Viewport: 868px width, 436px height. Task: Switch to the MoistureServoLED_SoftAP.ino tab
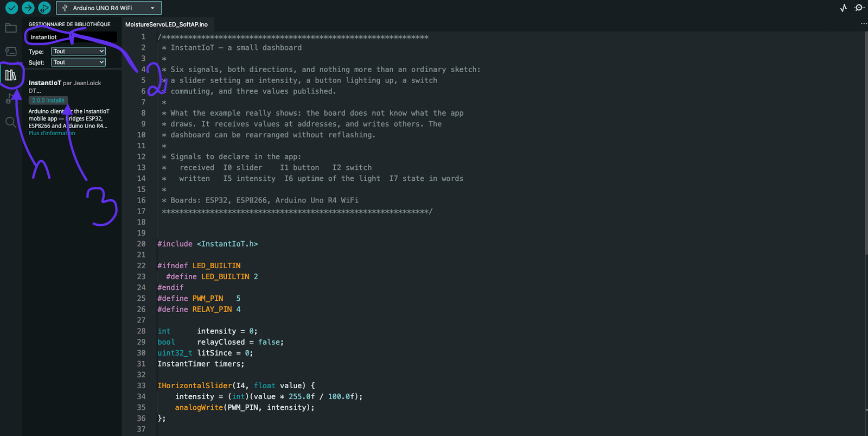pos(167,24)
